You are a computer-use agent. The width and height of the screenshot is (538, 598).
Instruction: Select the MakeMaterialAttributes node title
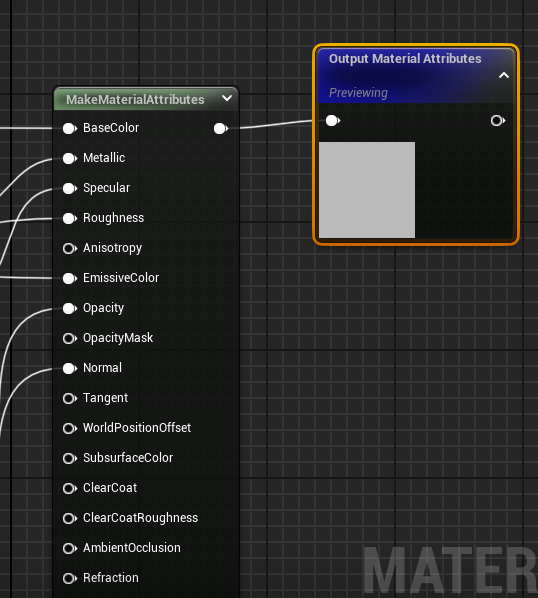[x=135, y=100]
